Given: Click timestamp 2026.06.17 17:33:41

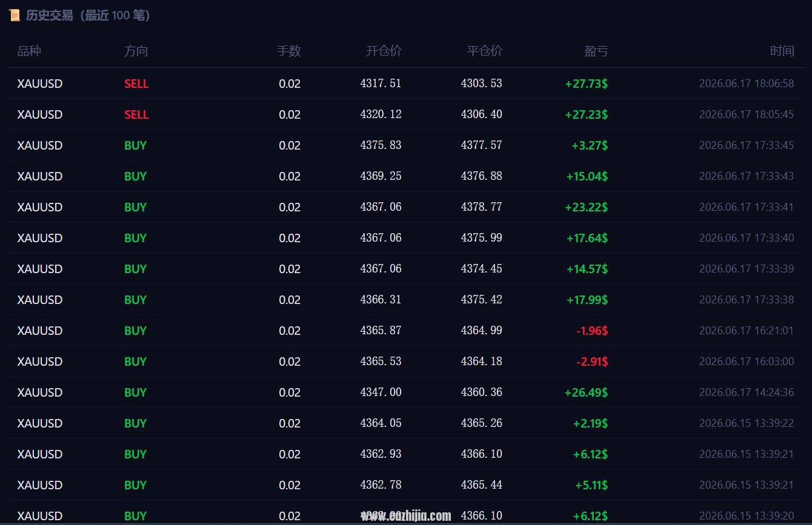Looking at the screenshot, I should click(x=747, y=207).
